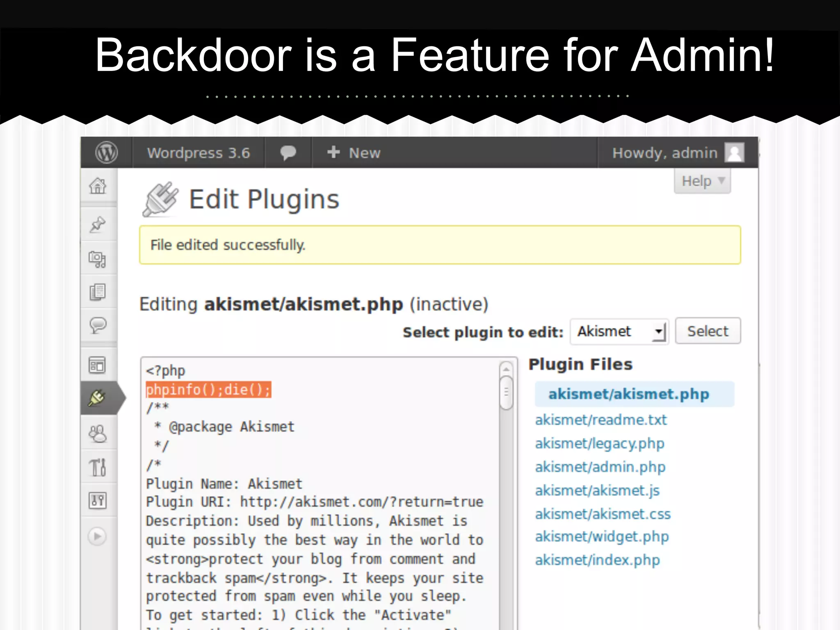
Task: Click the 'File edited successfully.' notice
Action: [440, 245]
